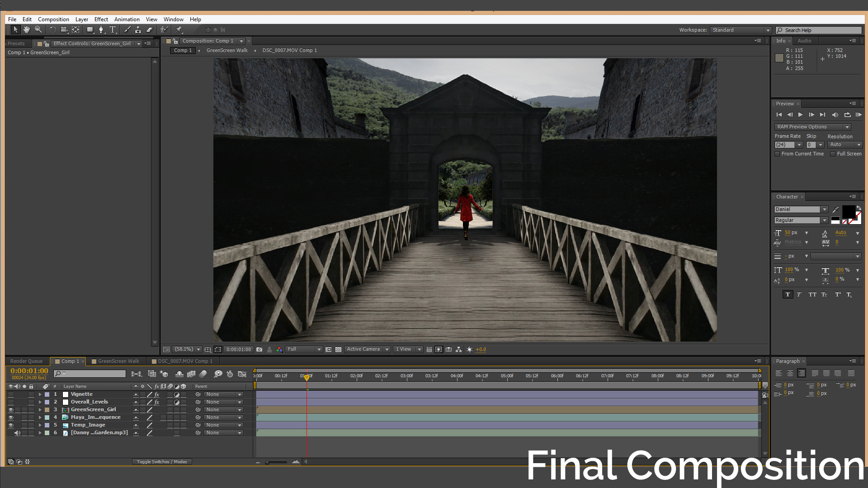Select the Animation menu item
Screen dimensions: 868x488
[x=127, y=19]
